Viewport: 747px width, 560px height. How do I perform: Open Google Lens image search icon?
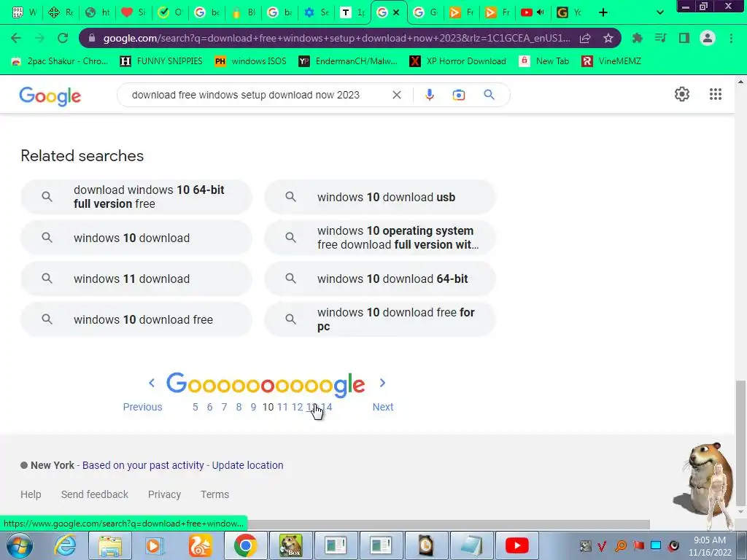point(458,95)
